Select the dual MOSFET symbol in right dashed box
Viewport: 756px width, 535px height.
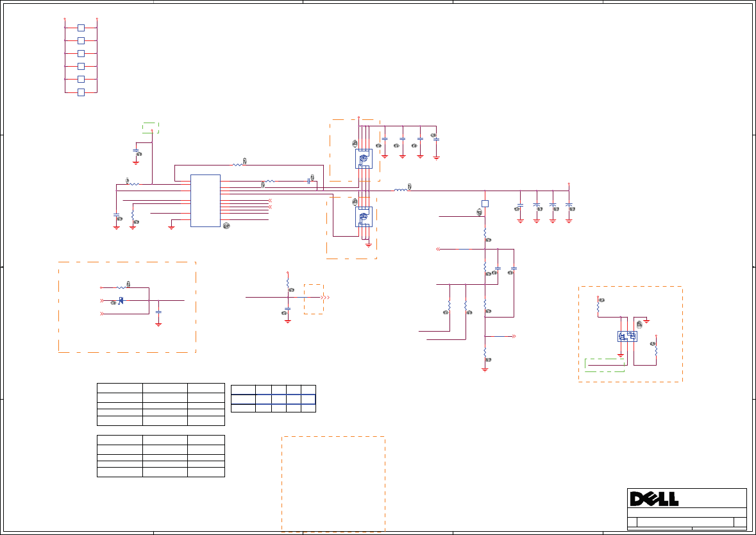627,336
